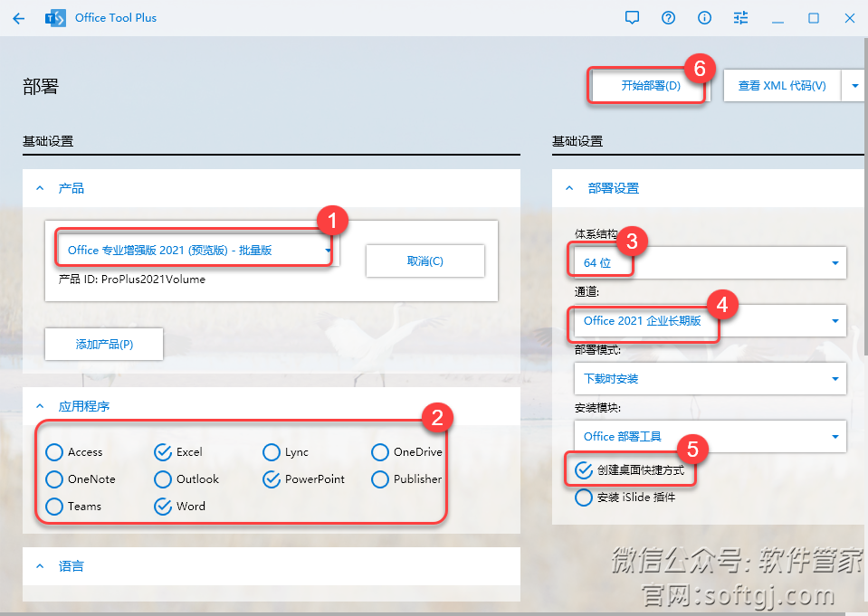Uncheck the Excel application checkbox

tap(163, 452)
